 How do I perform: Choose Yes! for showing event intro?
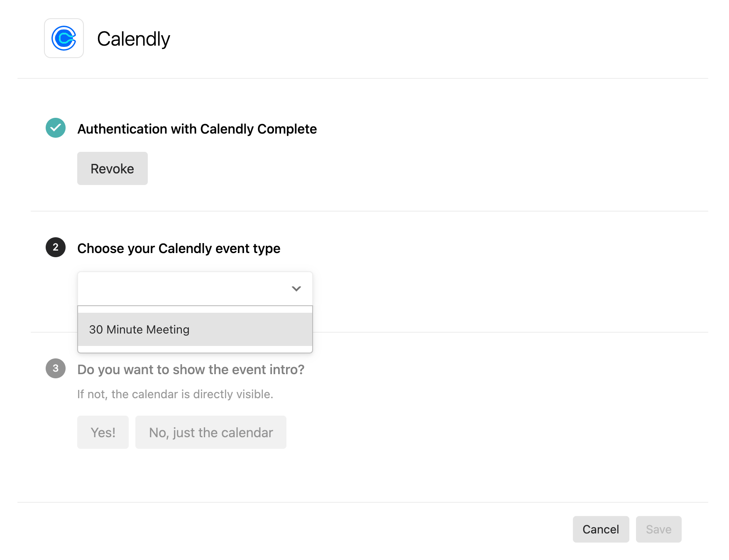[x=103, y=432]
